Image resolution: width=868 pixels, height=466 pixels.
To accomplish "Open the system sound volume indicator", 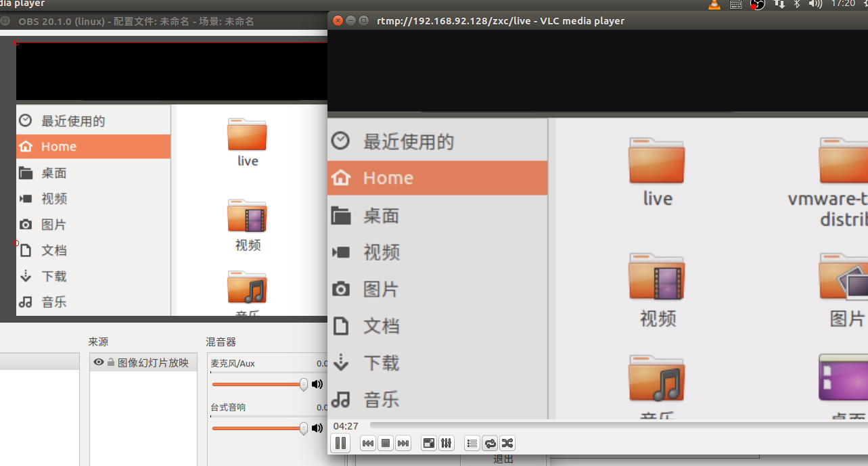I will 816,4.
